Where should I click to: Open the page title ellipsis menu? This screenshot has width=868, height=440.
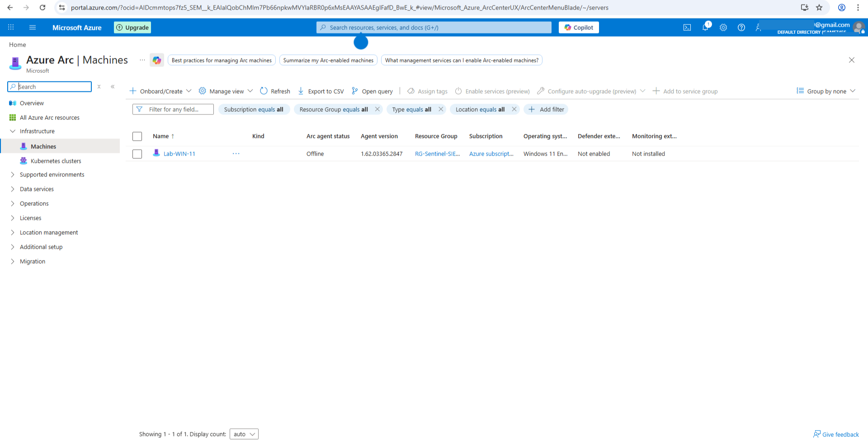click(x=142, y=60)
